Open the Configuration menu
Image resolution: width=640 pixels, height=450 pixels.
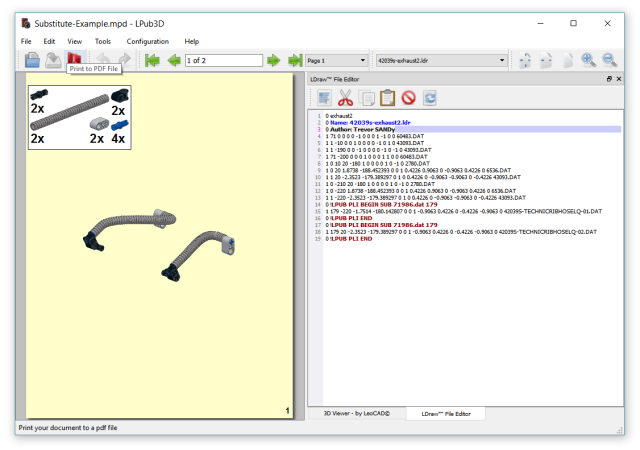(147, 41)
